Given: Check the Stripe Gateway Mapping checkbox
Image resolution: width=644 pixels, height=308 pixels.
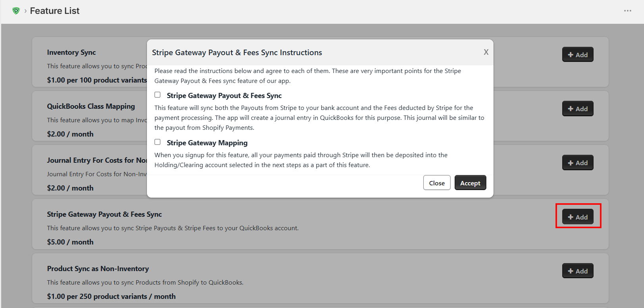Looking at the screenshot, I should [158, 142].
